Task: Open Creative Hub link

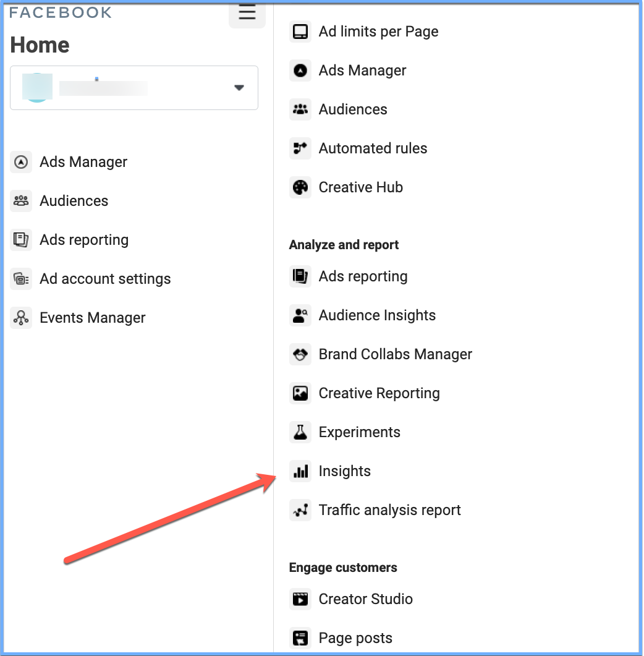Action: click(x=360, y=187)
